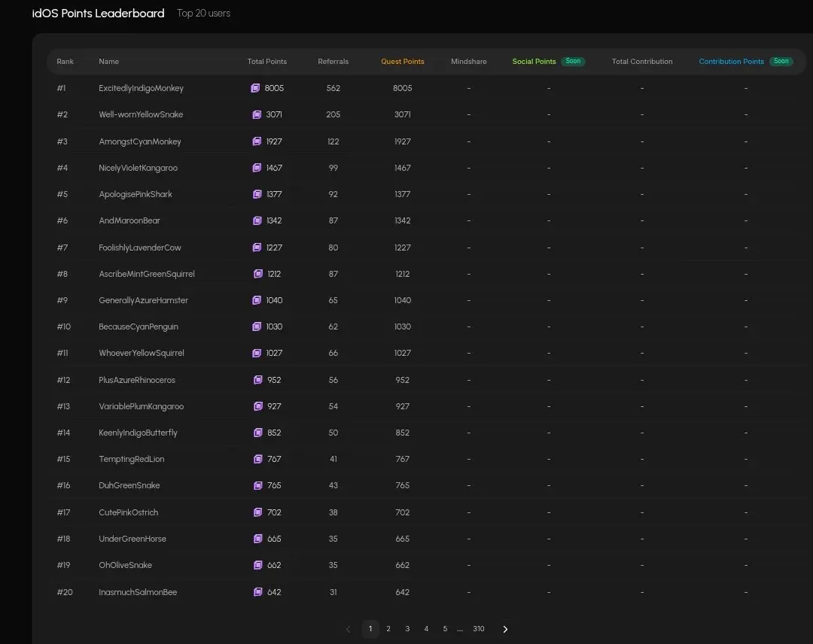Select the Total Contribution column header
Image resolution: width=813 pixels, height=644 pixels.
[642, 61]
